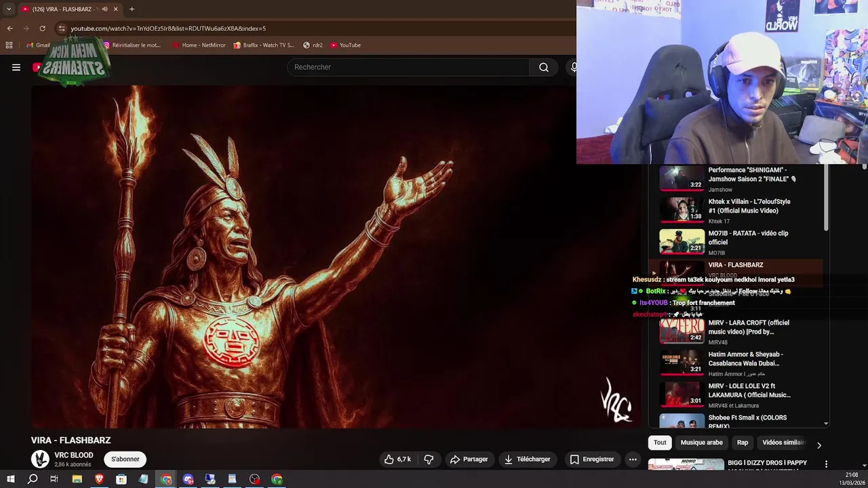Viewport: 868px width, 488px height.
Task: Click the search magnifier button
Action: [543, 67]
